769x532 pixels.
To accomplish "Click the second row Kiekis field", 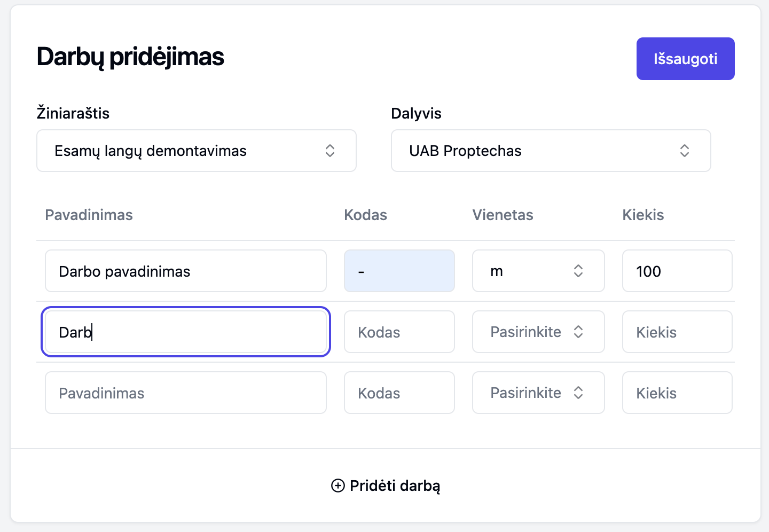I will 677,332.
